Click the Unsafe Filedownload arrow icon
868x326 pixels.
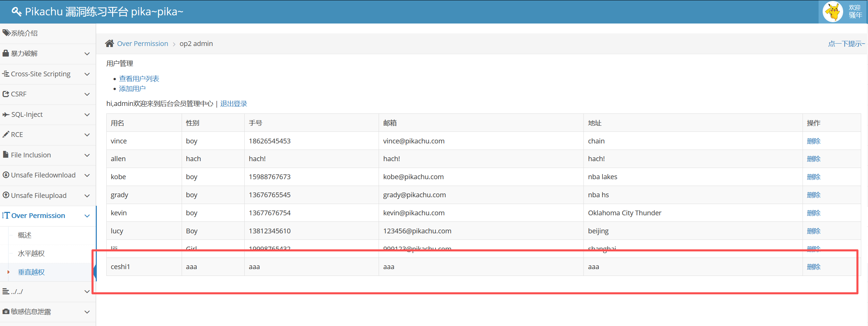(6, 175)
